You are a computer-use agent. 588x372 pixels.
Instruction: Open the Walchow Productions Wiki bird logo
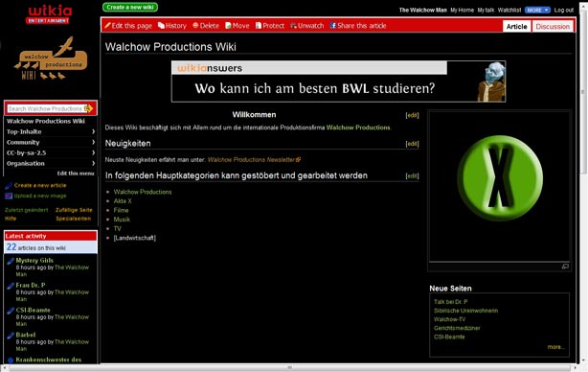51,58
